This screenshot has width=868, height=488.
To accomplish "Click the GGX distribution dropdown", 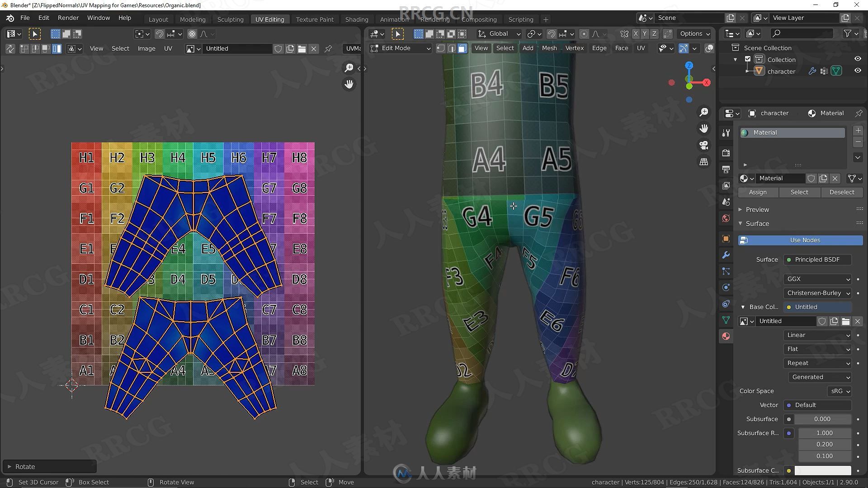I will tap(817, 278).
